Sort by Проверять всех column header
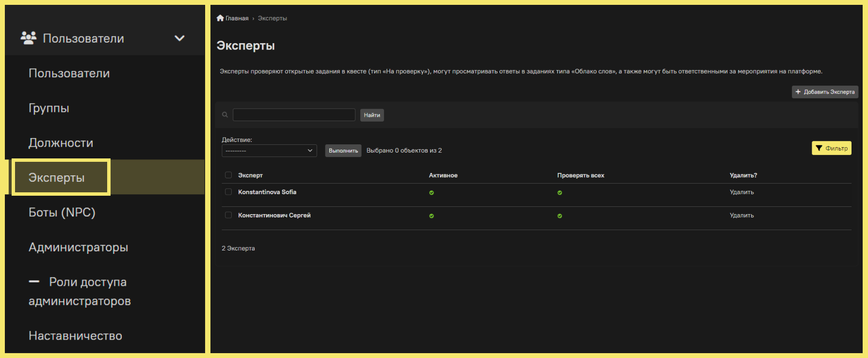 point(580,175)
